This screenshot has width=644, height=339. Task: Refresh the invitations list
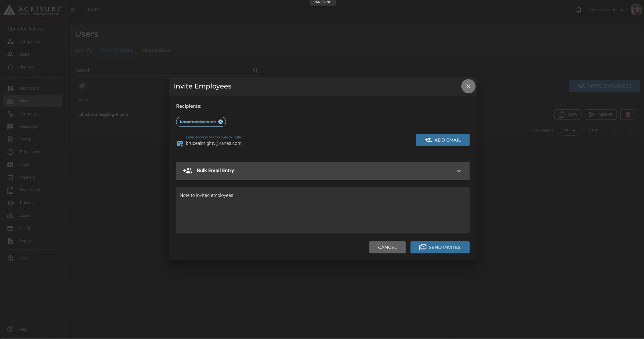[x=82, y=86]
